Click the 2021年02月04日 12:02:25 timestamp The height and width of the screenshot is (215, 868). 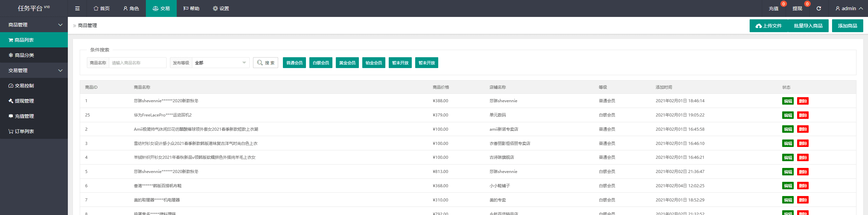point(680,186)
